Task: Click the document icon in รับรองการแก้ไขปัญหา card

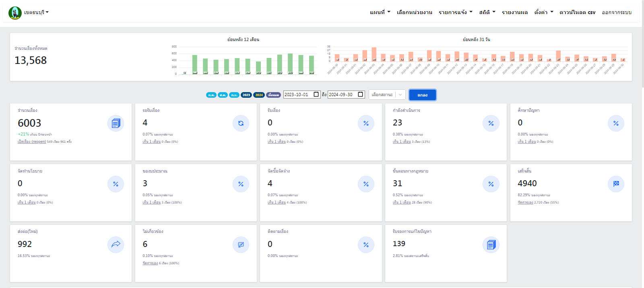Action: pyautogui.click(x=491, y=245)
